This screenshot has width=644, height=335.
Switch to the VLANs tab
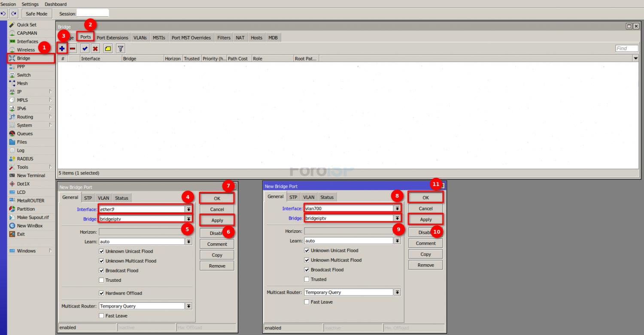coord(140,38)
